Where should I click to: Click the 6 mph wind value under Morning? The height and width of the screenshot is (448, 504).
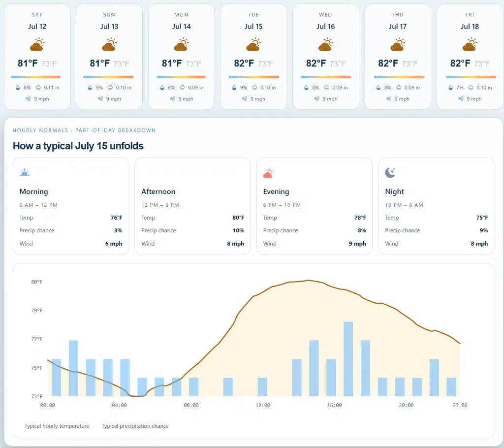pos(114,244)
